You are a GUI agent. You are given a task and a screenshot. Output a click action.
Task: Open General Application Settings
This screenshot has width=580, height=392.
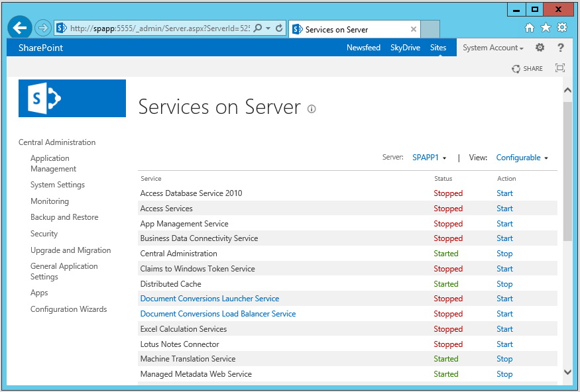tap(64, 271)
